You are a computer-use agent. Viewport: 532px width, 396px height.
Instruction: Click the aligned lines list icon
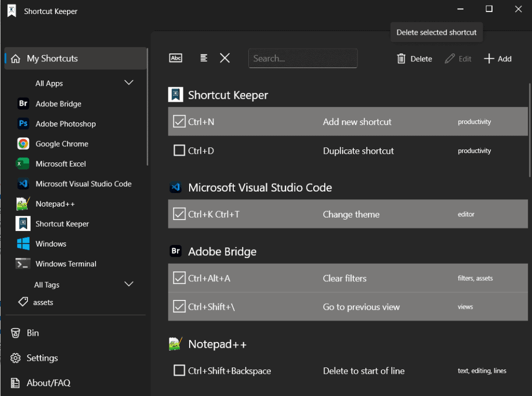pyautogui.click(x=204, y=58)
